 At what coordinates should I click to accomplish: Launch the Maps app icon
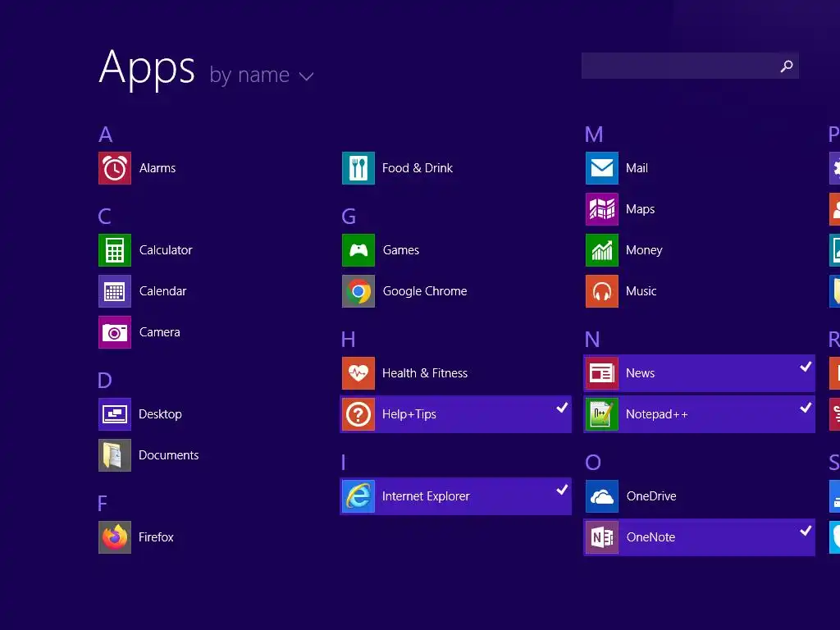point(602,209)
